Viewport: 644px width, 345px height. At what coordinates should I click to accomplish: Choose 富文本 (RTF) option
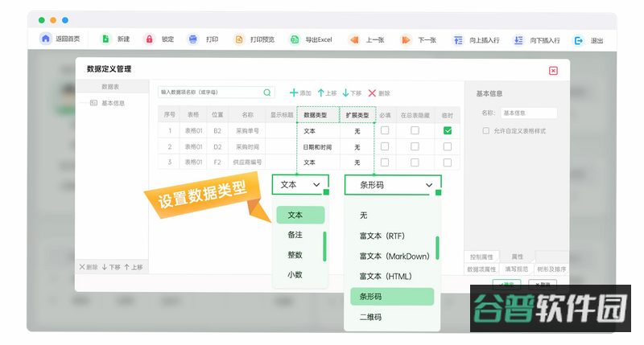tap(382, 236)
